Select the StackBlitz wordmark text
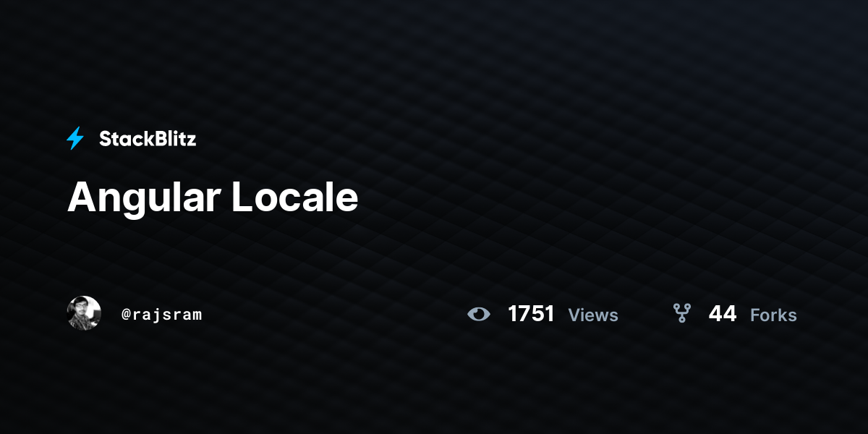Image resolution: width=868 pixels, height=434 pixels. click(148, 139)
